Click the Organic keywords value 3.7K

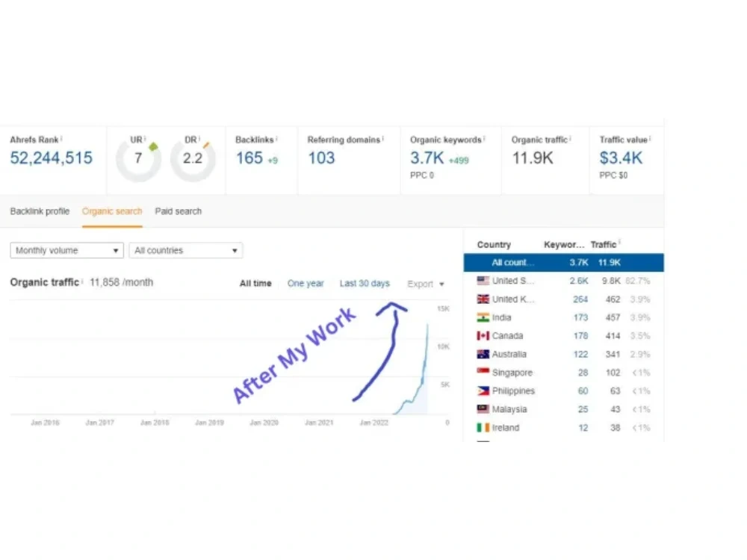[x=427, y=158]
